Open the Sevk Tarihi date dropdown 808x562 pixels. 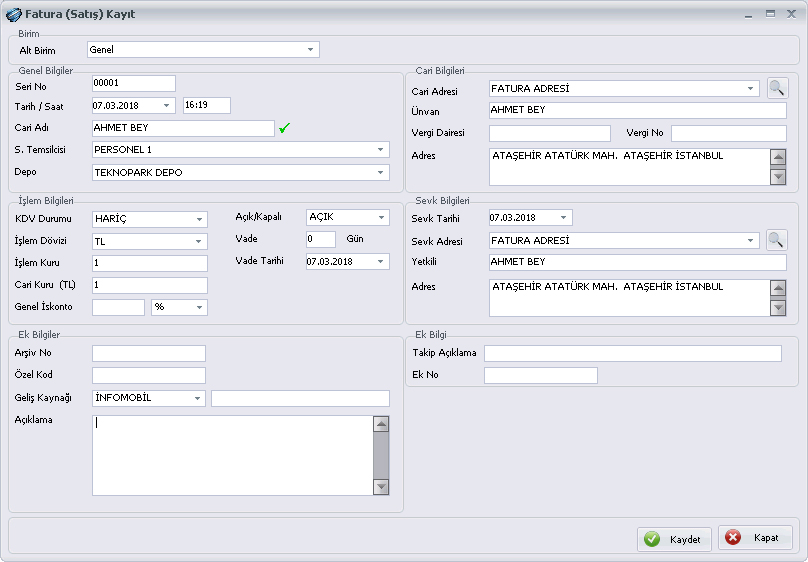(x=563, y=217)
